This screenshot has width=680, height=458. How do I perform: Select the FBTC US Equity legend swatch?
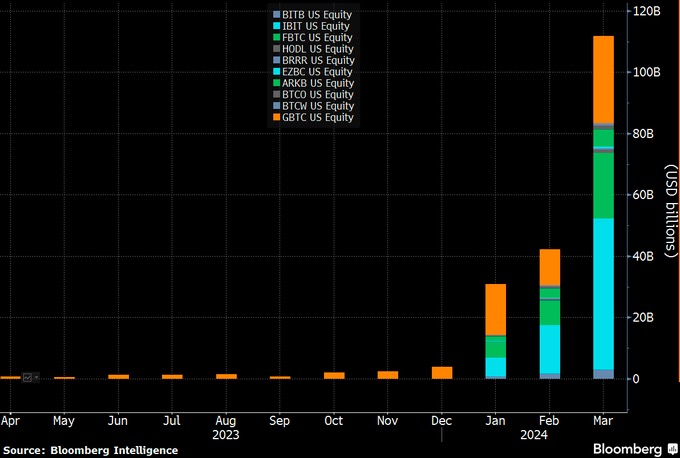[276, 38]
